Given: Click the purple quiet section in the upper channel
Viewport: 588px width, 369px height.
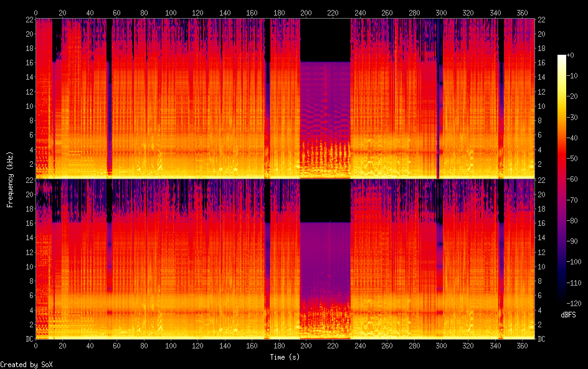Looking at the screenshot, I should (x=325, y=100).
